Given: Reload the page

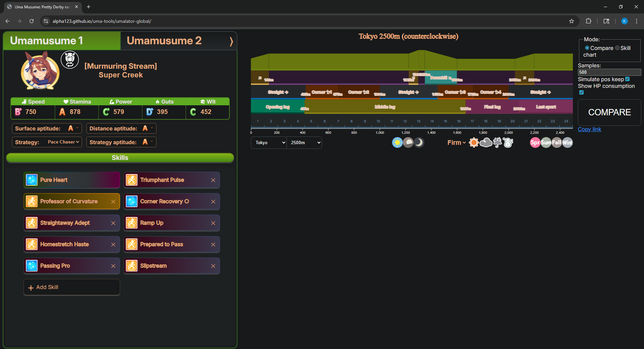Looking at the screenshot, I should point(32,21).
